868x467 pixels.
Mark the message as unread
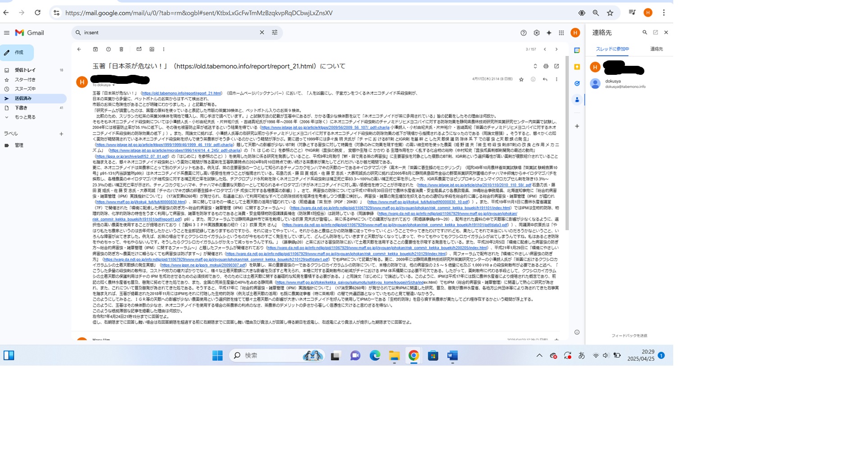pos(139,49)
